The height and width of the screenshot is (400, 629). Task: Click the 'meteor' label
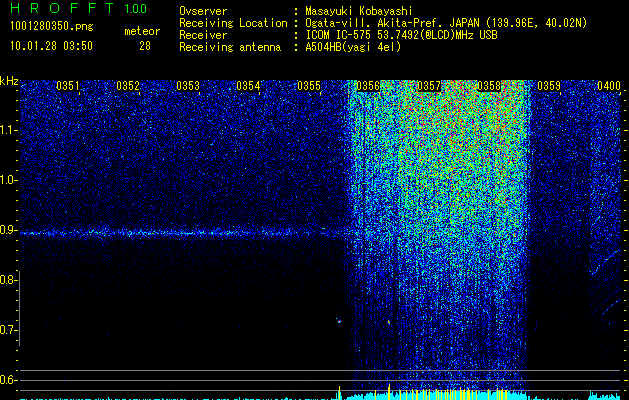(x=142, y=31)
